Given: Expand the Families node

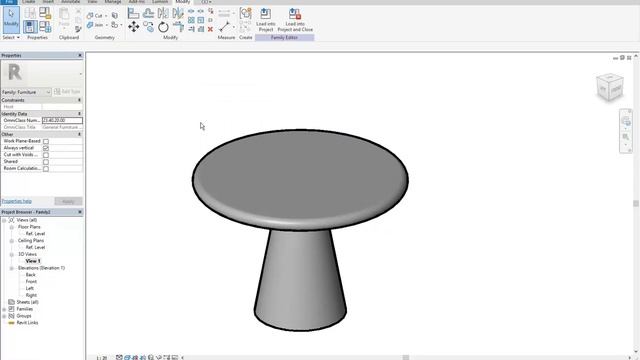Looking at the screenshot, I should point(4,309).
